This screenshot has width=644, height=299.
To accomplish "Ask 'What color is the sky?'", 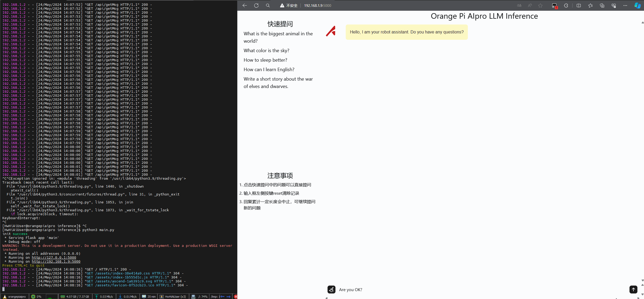I will pos(266,51).
